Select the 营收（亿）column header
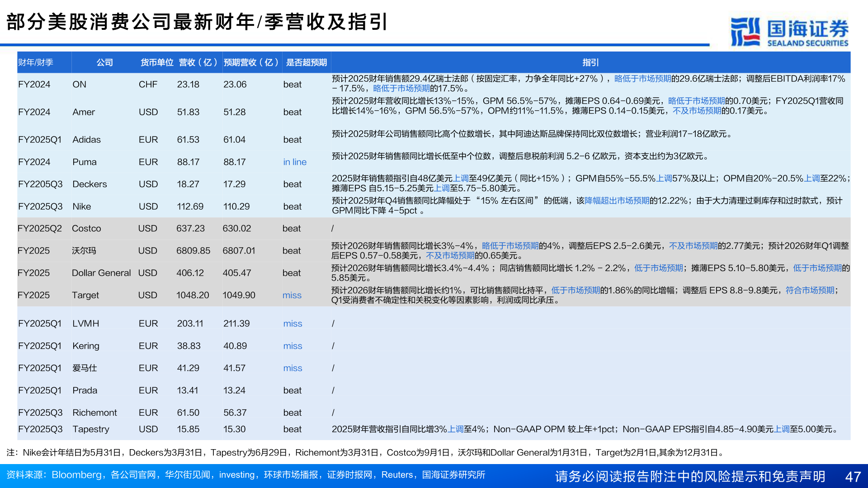This screenshot has height=488, width=868. 198,62
